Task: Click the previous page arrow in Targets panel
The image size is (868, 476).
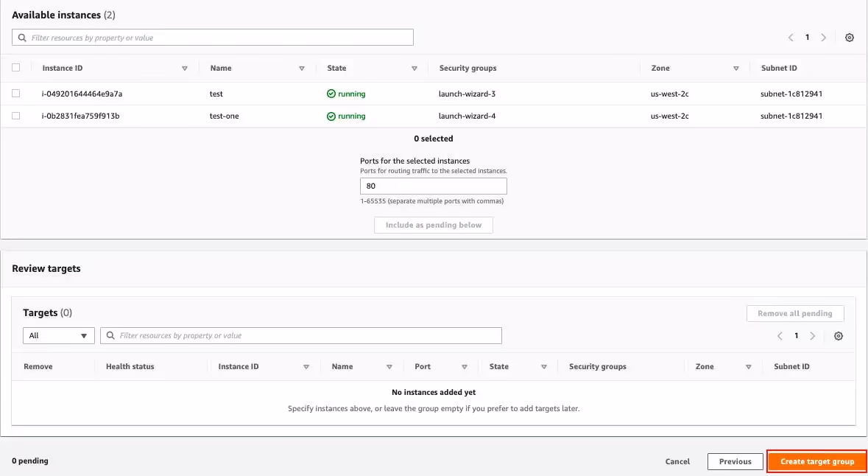Action: [x=780, y=335]
